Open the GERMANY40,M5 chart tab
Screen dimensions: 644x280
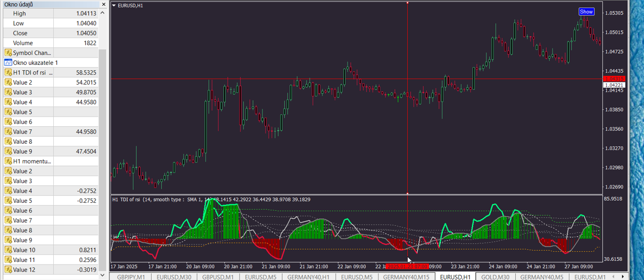pos(541,277)
